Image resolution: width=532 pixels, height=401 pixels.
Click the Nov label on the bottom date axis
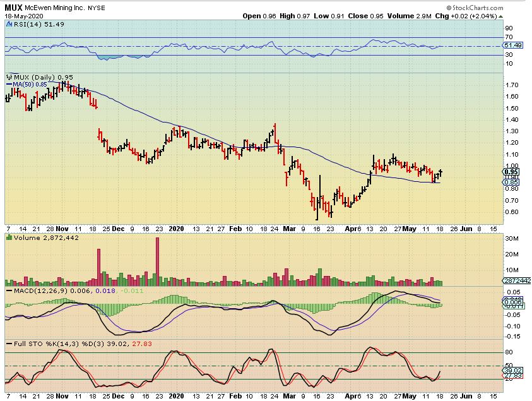(x=62, y=396)
